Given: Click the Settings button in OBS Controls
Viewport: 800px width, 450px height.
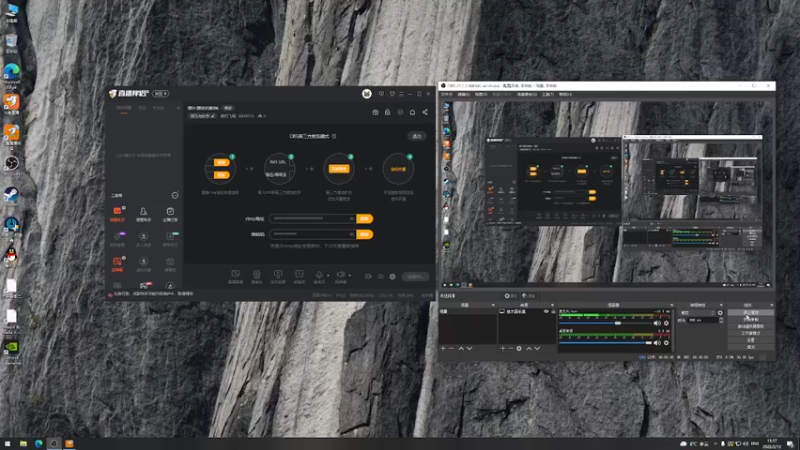Looking at the screenshot, I should (751, 340).
